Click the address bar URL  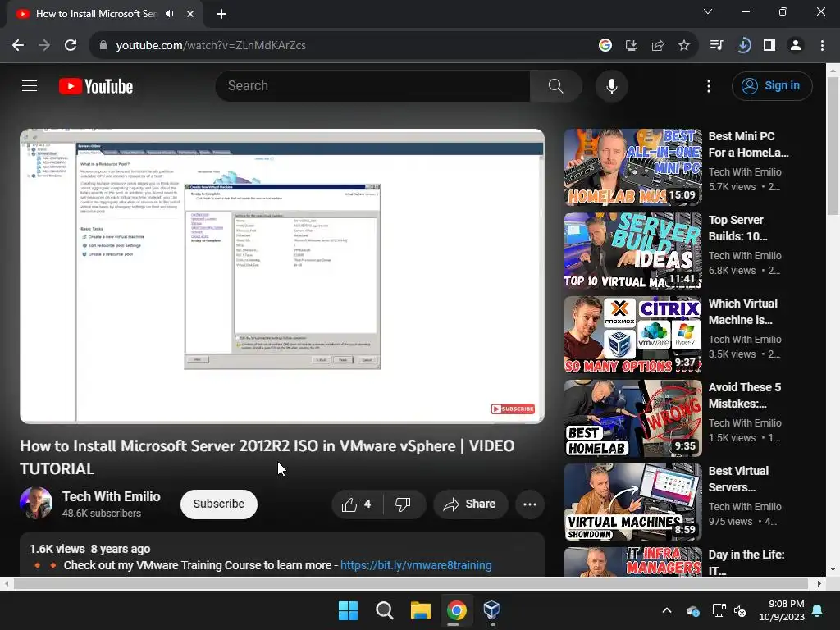[211, 45]
